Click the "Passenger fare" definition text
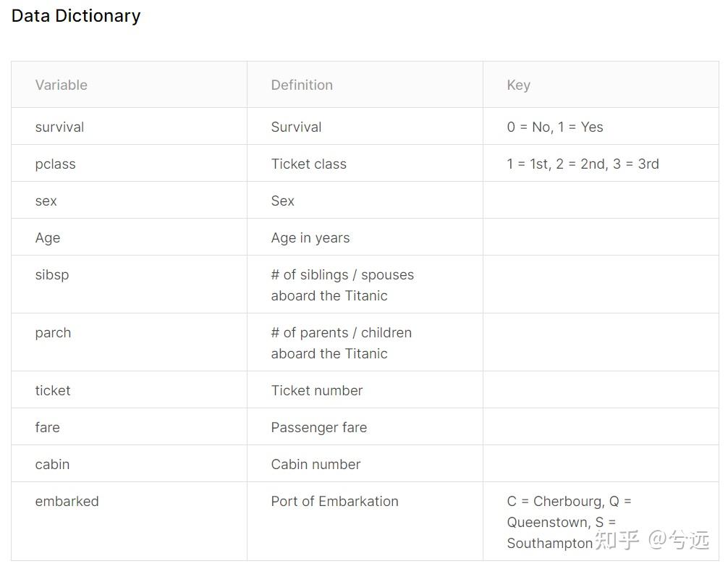The image size is (728, 569). pyautogui.click(x=318, y=427)
